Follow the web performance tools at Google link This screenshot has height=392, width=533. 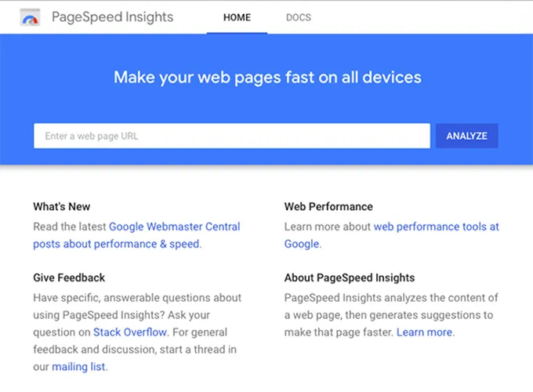436,227
